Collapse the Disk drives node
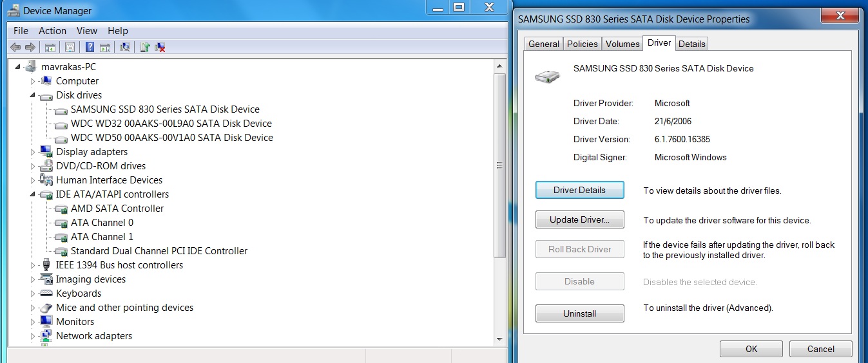The height and width of the screenshot is (363, 868). click(x=33, y=95)
